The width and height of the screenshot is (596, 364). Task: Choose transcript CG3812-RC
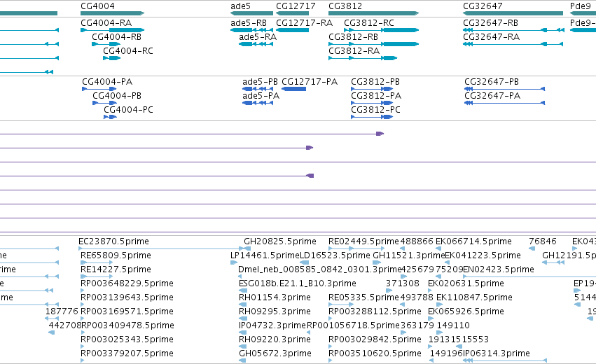click(369, 23)
